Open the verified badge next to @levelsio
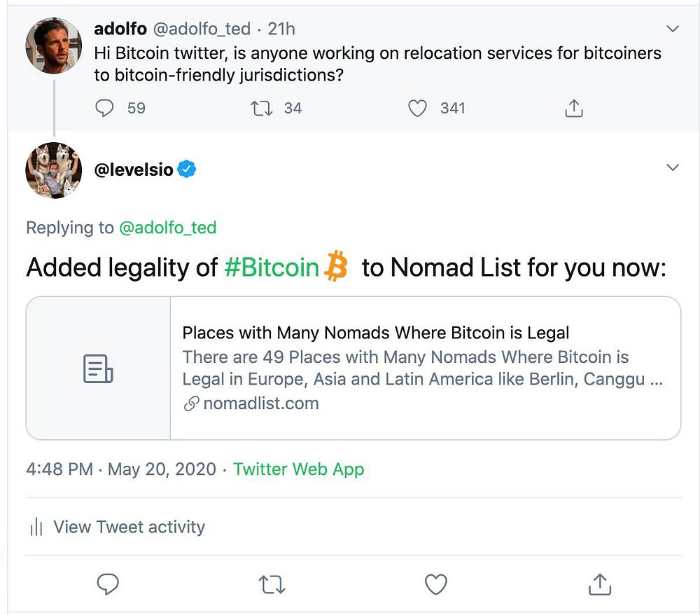Screen dimensions: 700x615 pos(186,169)
